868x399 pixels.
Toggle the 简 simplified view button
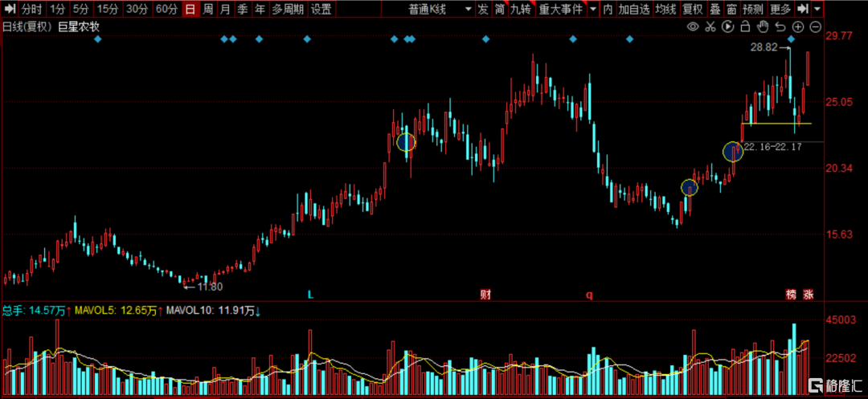(500, 9)
